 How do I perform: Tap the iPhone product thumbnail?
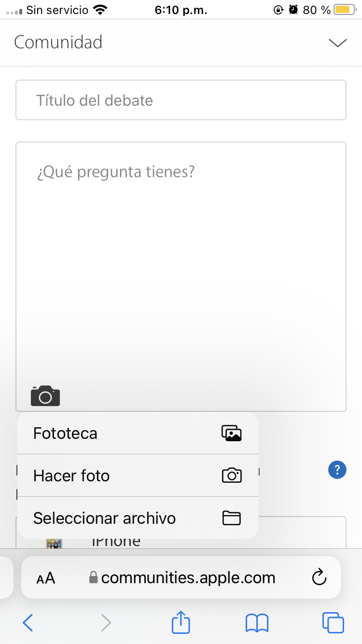click(x=54, y=543)
